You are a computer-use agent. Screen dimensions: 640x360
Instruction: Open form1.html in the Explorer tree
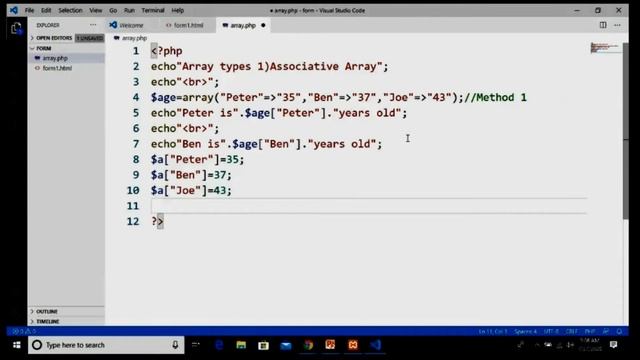tap(66, 68)
